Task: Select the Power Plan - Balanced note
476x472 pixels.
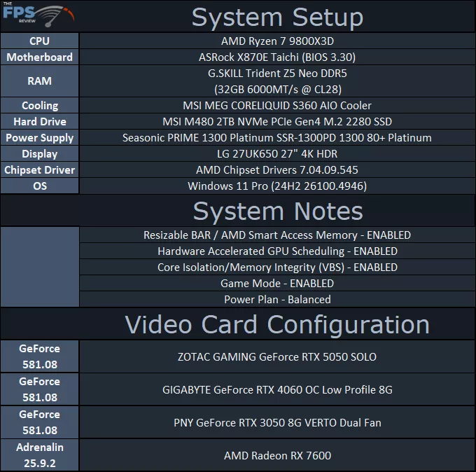Action: 276,300
